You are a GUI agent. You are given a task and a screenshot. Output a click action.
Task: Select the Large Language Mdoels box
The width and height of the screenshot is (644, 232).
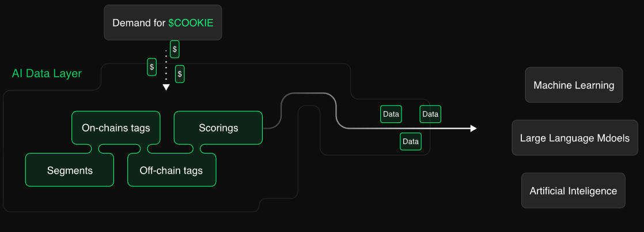pos(574,138)
